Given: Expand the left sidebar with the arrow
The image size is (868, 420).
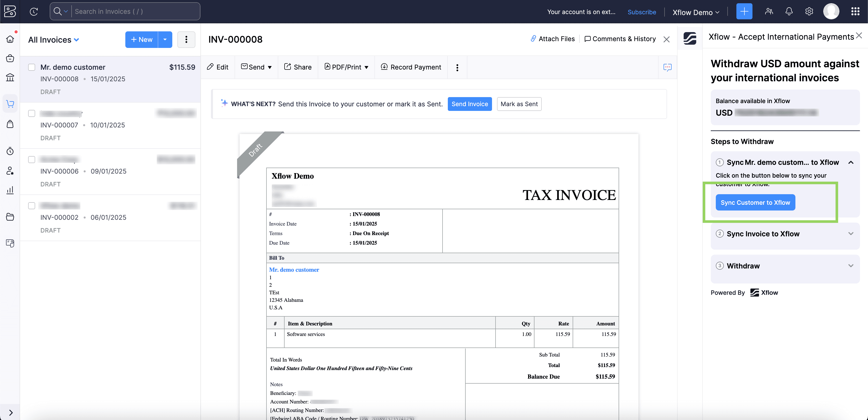Looking at the screenshot, I should point(11,412).
